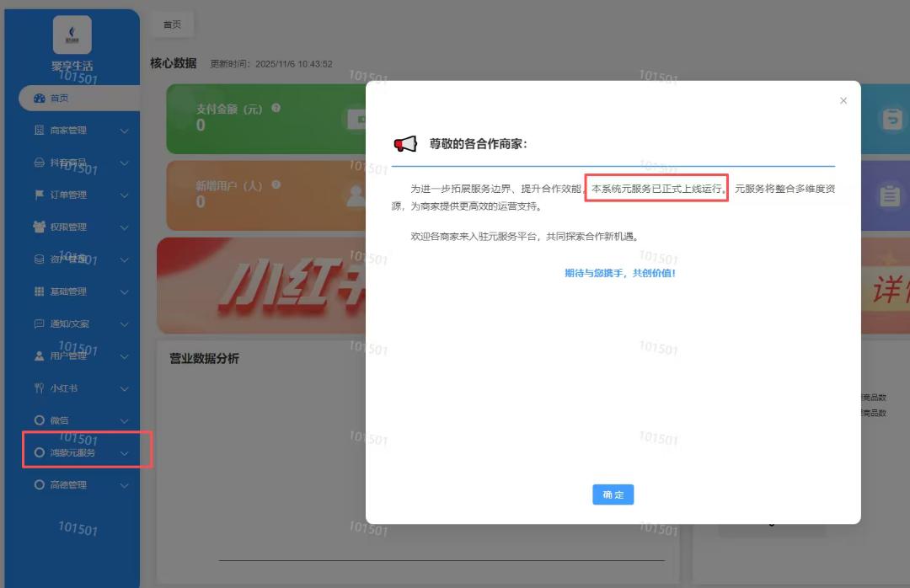Expand the 用户管理 dropdown chevron

(x=125, y=355)
